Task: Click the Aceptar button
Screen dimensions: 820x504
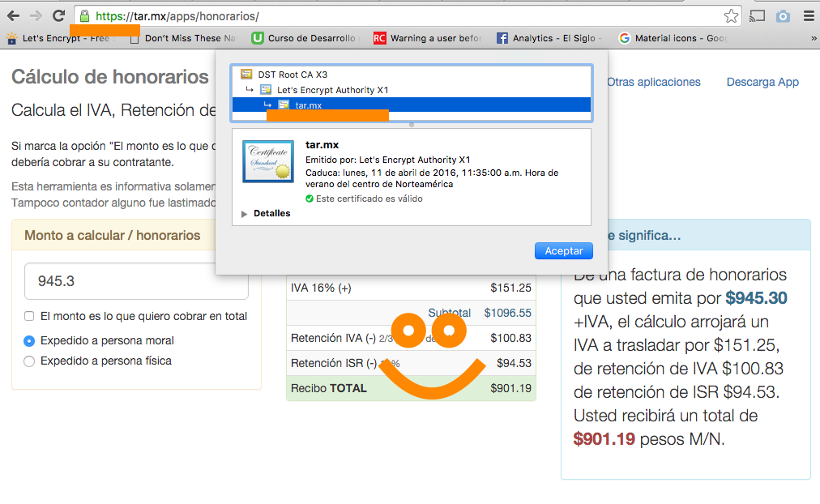Action: [x=564, y=251]
